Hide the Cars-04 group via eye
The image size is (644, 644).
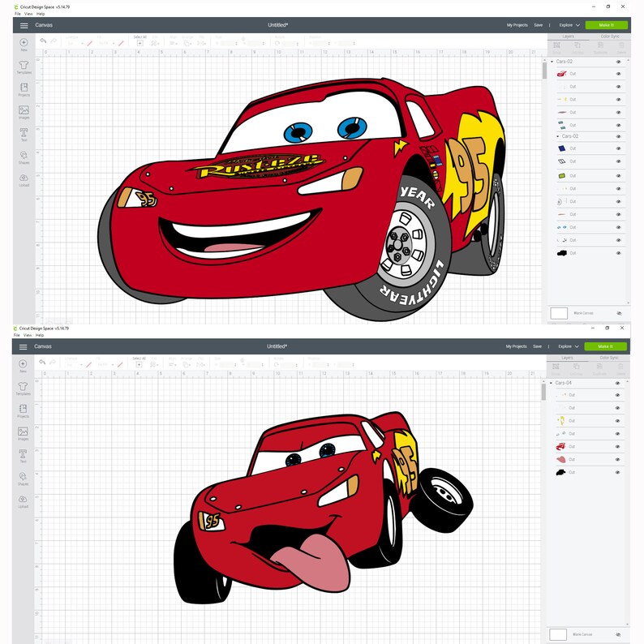pyautogui.click(x=617, y=383)
